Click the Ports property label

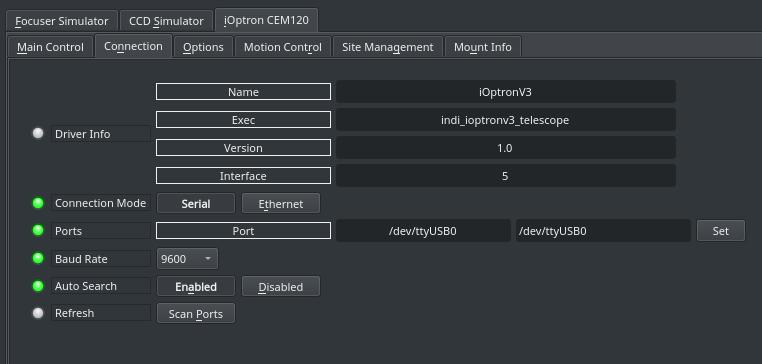(101, 231)
